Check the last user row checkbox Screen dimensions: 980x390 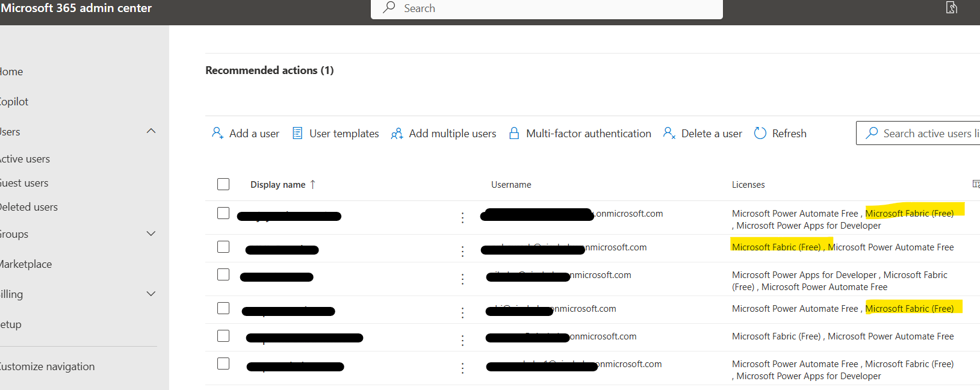pos(223,364)
